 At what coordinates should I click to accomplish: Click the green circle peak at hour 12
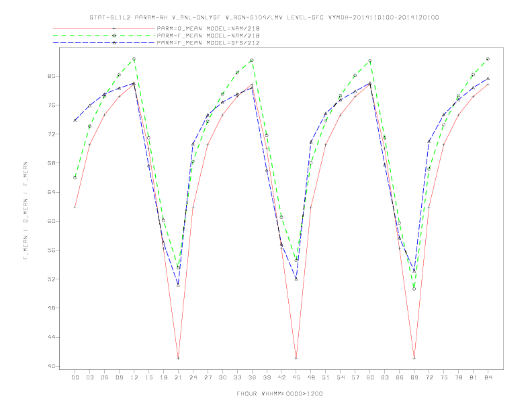(x=134, y=59)
